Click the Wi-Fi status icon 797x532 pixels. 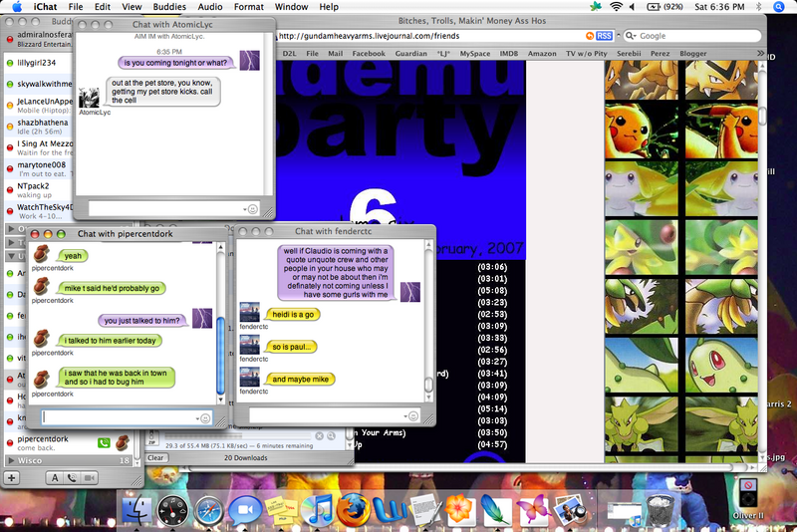[616, 7]
